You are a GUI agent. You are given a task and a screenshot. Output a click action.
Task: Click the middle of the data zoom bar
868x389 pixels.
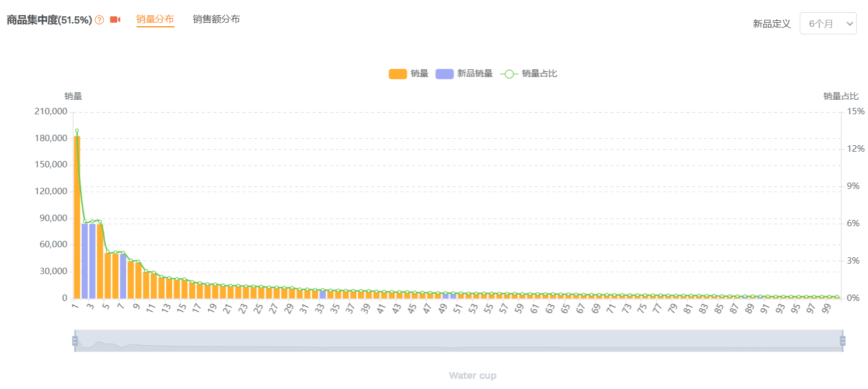tap(458, 341)
